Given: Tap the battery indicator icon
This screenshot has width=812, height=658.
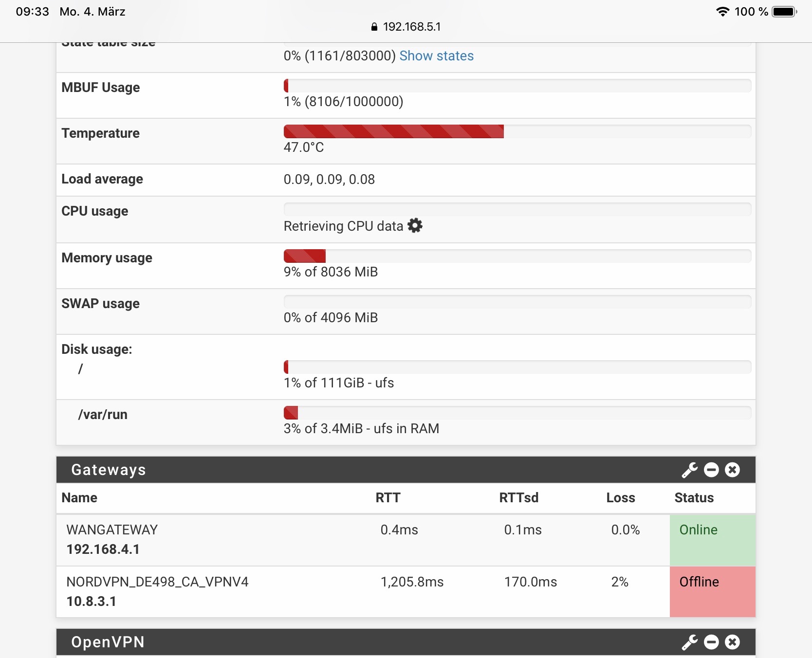Looking at the screenshot, I should [784, 12].
